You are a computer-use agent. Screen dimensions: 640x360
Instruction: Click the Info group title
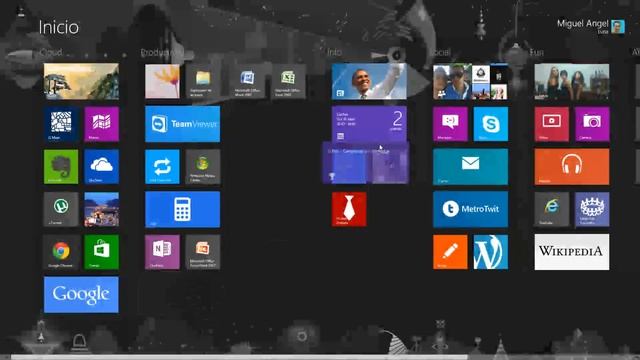point(334,52)
